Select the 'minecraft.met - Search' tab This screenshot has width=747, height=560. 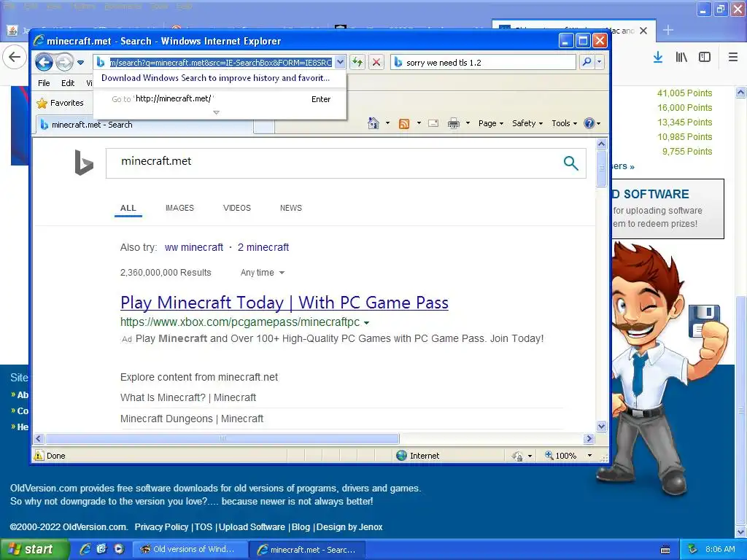[x=143, y=125]
